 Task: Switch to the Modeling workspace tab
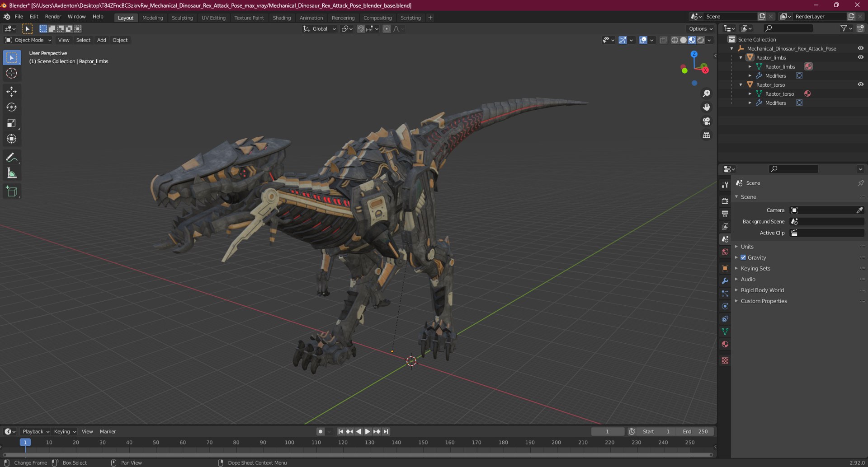(152, 18)
